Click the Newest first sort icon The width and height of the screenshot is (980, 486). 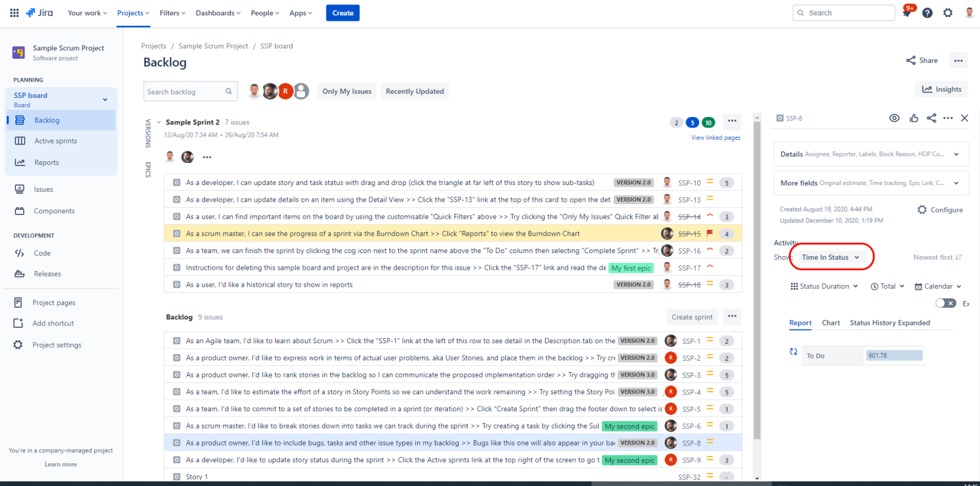click(x=959, y=257)
